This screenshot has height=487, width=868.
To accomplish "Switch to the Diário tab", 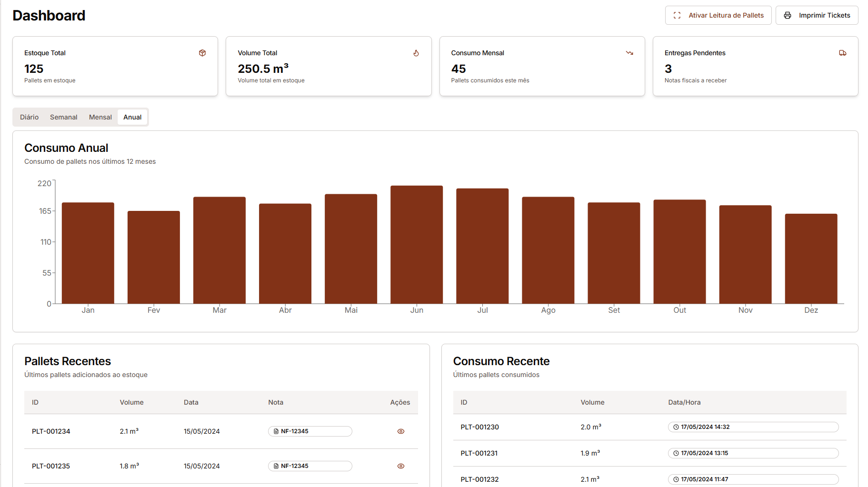I will point(29,117).
